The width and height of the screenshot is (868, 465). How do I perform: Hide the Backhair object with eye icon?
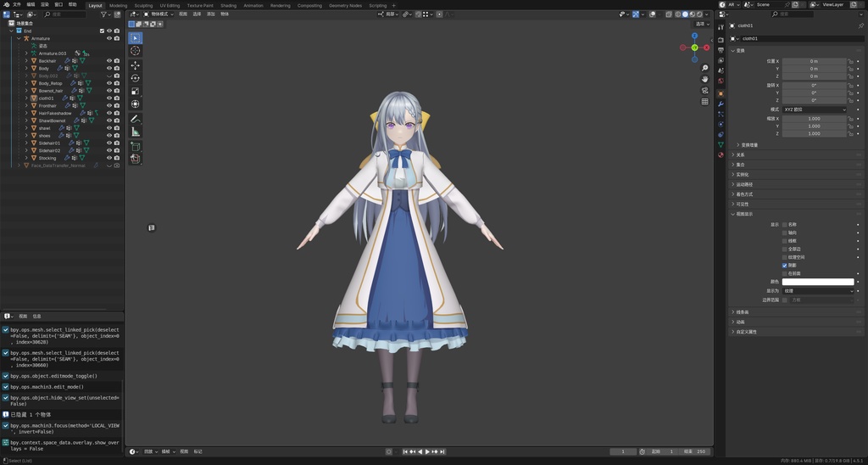[108, 61]
